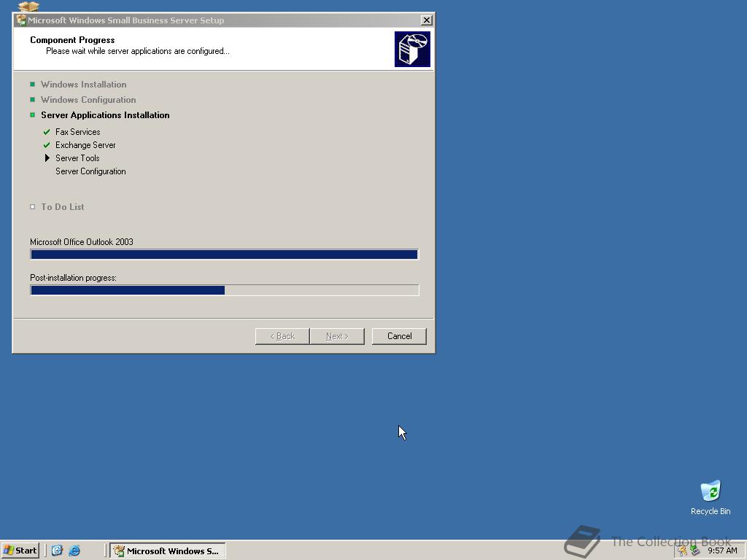Open the Start menu
The image size is (747, 560).
[20, 551]
